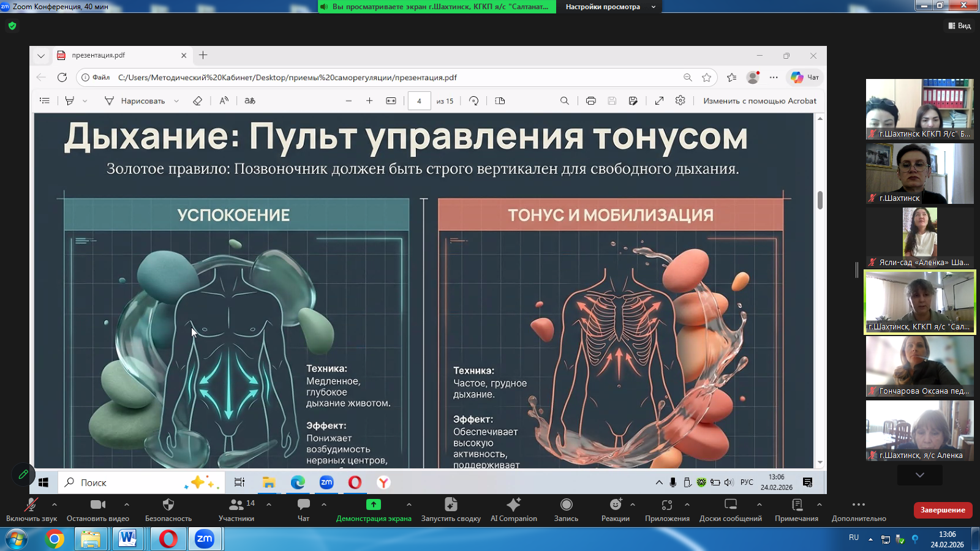Open Дополнительно more options menu
This screenshot has width=980, height=551.
(858, 509)
